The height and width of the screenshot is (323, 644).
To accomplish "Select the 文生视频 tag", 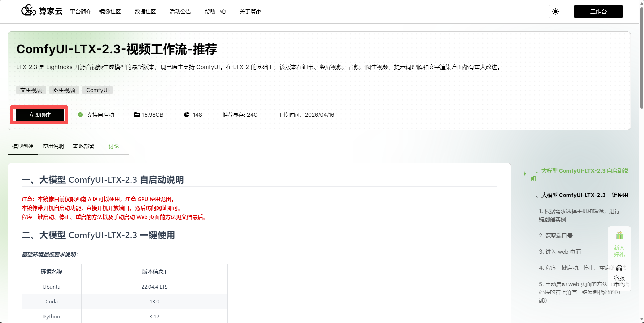I will point(31,90).
